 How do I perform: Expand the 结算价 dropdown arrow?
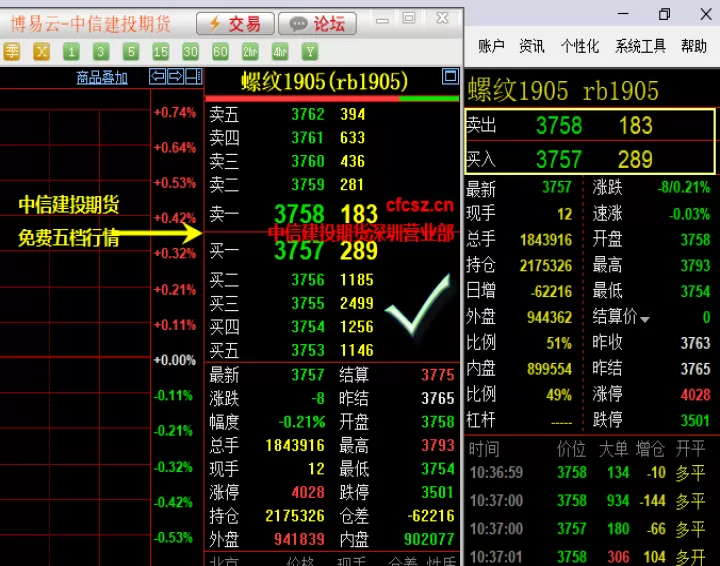(645, 319)
